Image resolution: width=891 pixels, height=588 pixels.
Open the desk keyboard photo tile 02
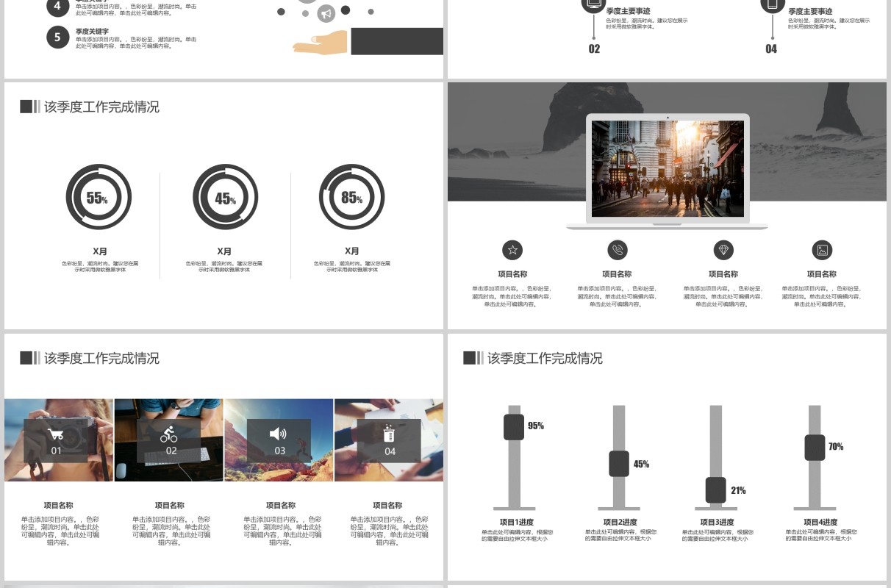169,440
